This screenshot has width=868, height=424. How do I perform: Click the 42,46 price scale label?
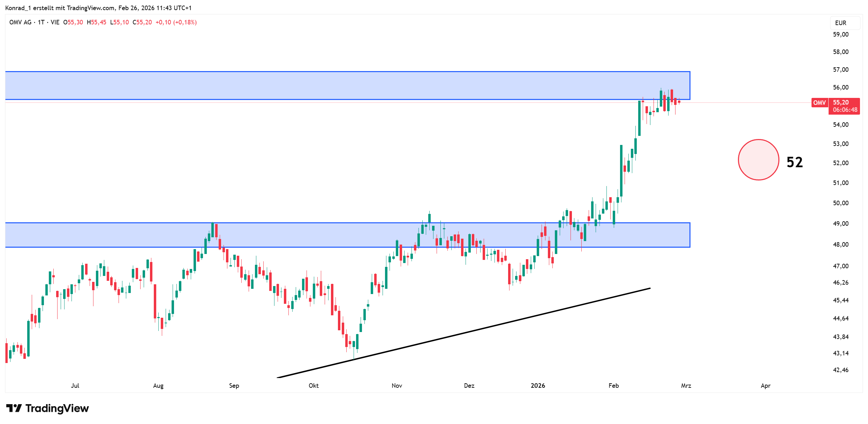(x=840, y=370)
